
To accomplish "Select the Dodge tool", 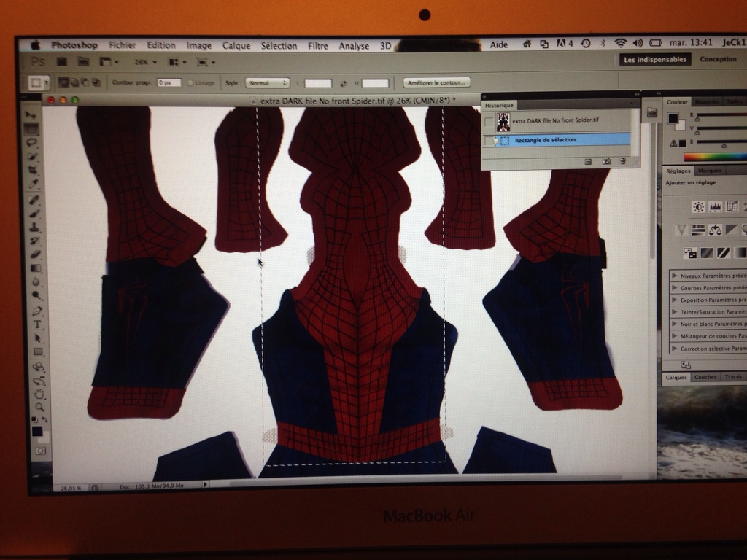I will tap(36, 295).
